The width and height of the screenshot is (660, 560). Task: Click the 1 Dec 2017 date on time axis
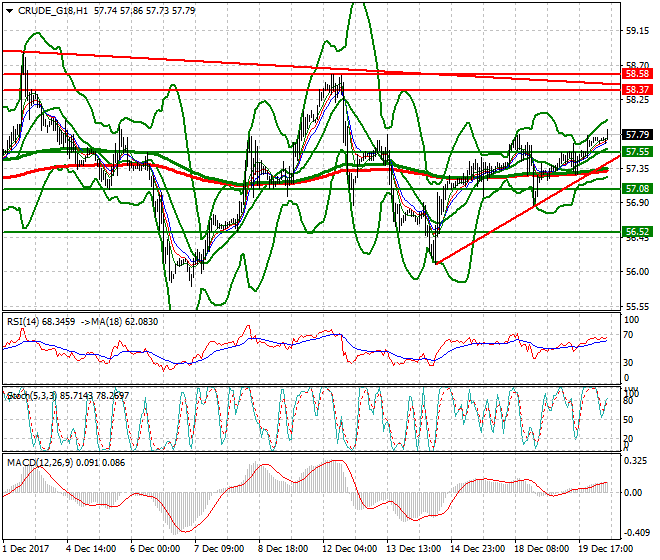coord(26,549)
